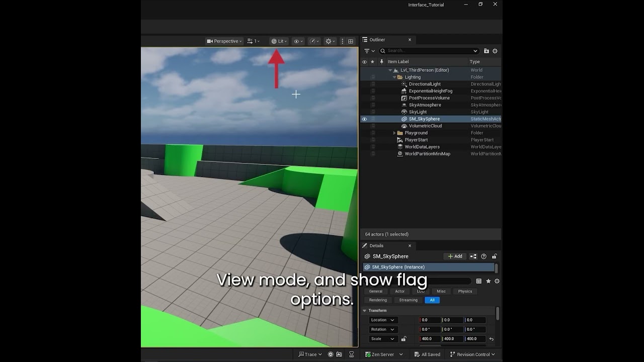Open the Rotation type dropdown

point(383,329)
